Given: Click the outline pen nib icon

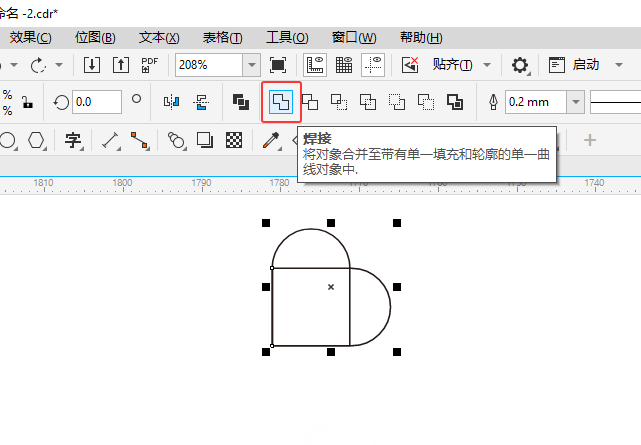Looking at the screenshot, I should click(493, 102).
